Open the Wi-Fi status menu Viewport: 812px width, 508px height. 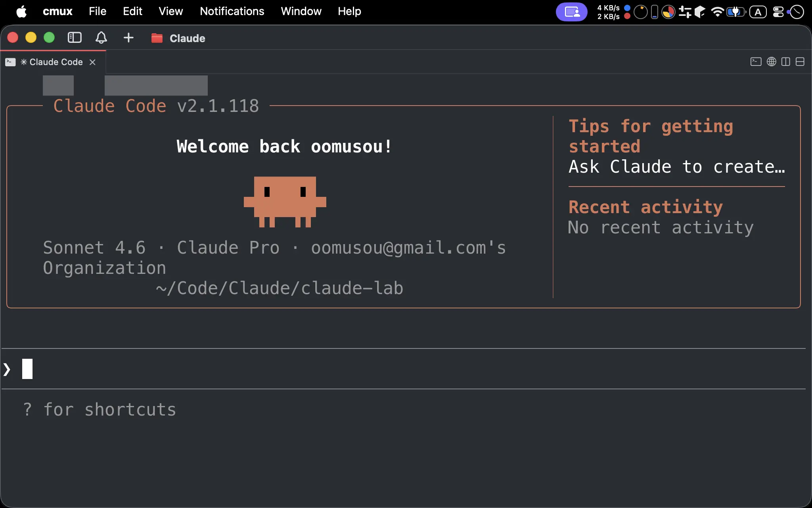point(717,12)
